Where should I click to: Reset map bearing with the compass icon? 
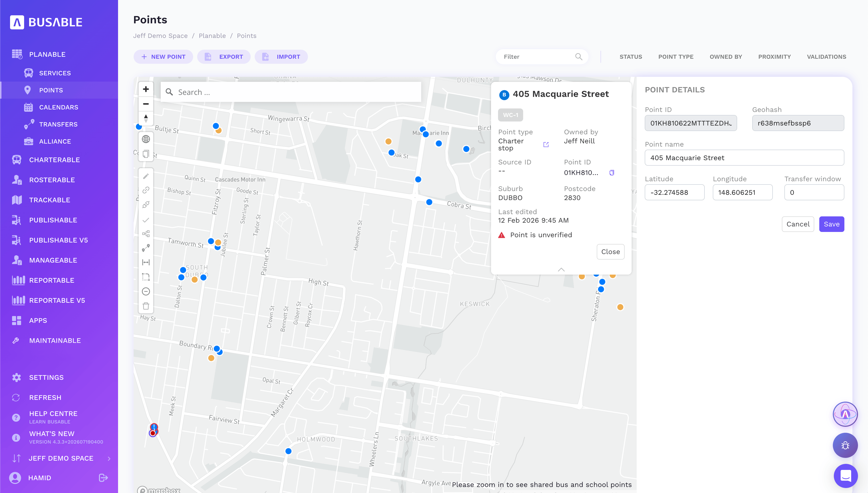(146, 118)
